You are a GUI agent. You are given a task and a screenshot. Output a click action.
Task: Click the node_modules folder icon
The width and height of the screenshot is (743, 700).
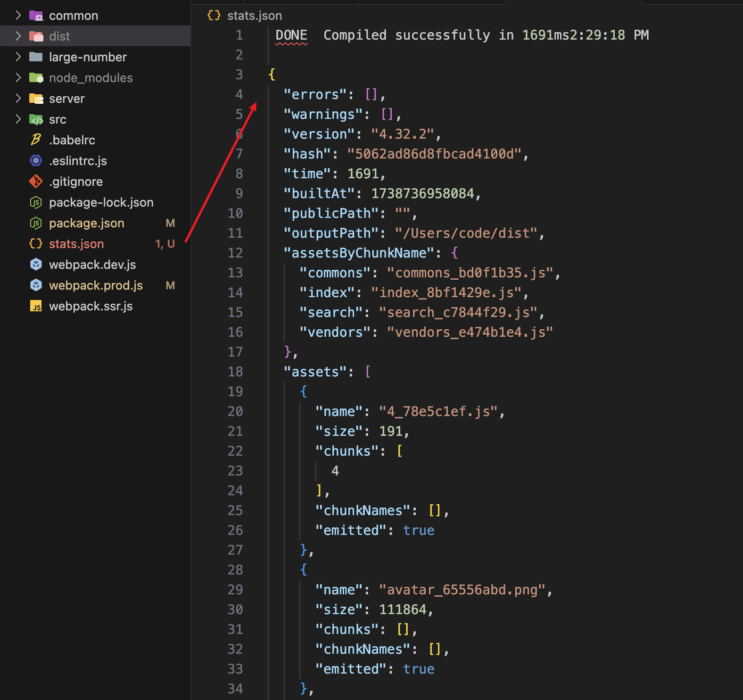(x=36, y=78)
